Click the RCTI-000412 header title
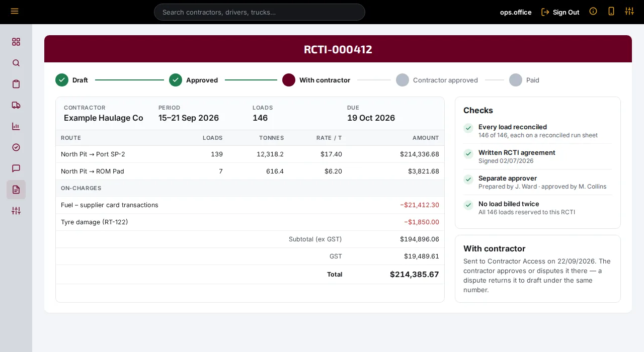 click(338, 49)
